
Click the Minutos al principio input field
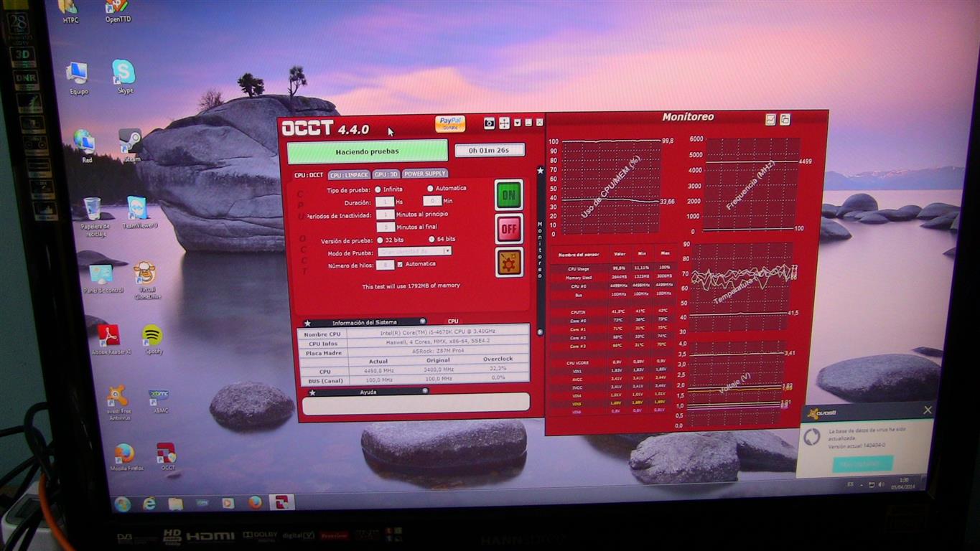click(x=386, y=215)
